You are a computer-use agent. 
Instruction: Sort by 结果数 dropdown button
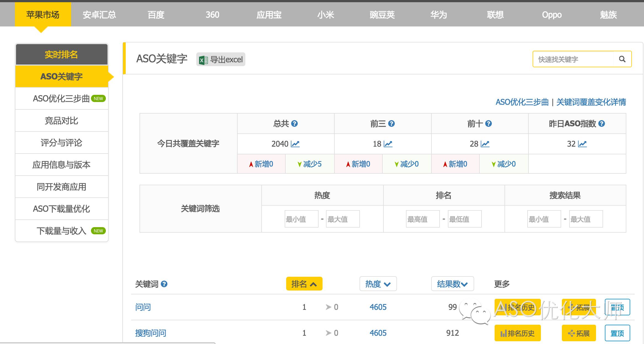(452, 284)
